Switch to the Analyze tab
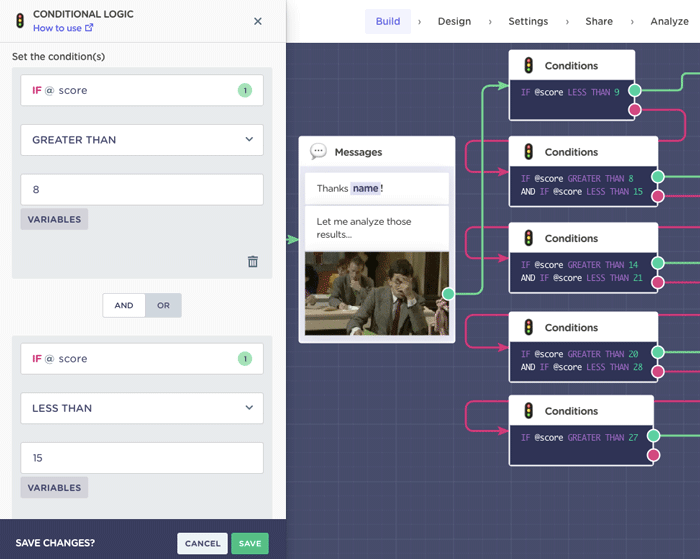Image resolution: width=700 pixels, height=559 pixels. click(x=669, y=21)
